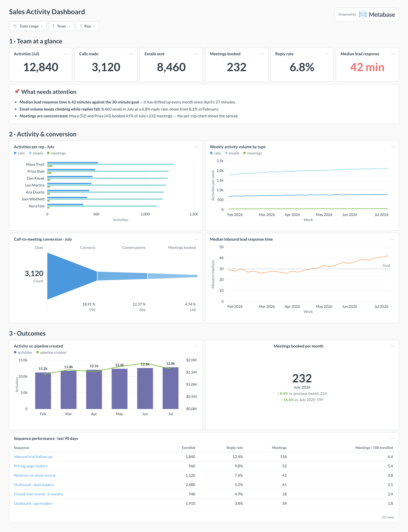Click the 42 min median lead response value

click(x=367, y=67)
